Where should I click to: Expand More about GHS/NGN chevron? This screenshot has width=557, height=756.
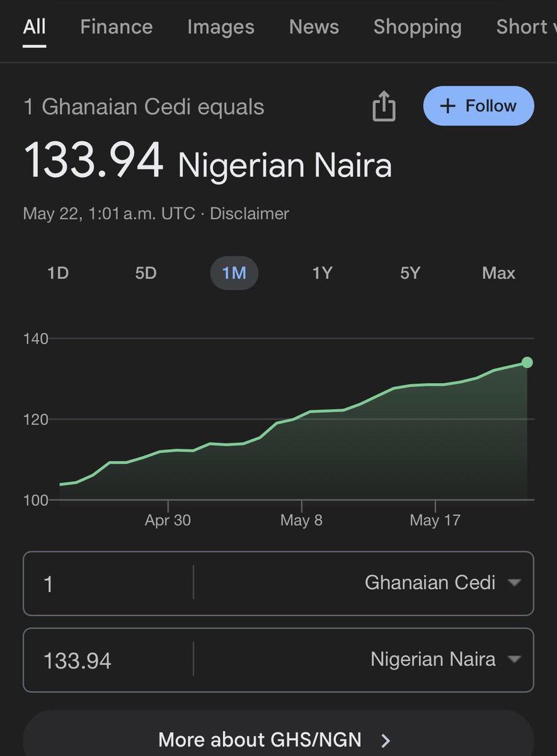pyautogui.click(x=386, y=740)
